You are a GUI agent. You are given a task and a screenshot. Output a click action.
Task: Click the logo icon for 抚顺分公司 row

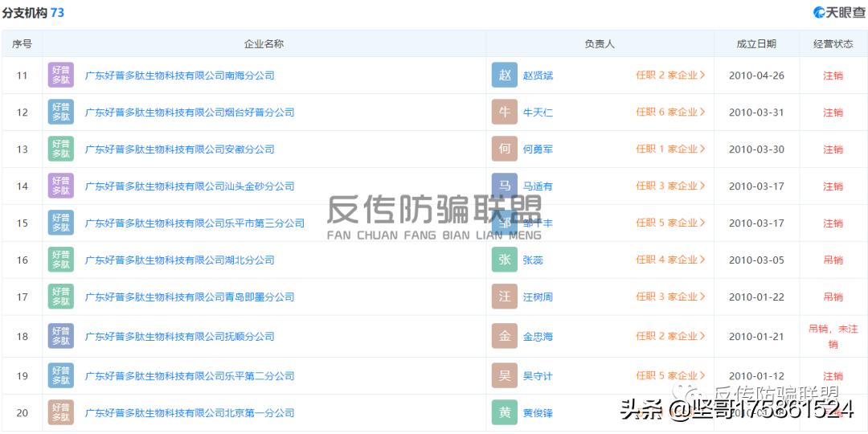[61, 336]
